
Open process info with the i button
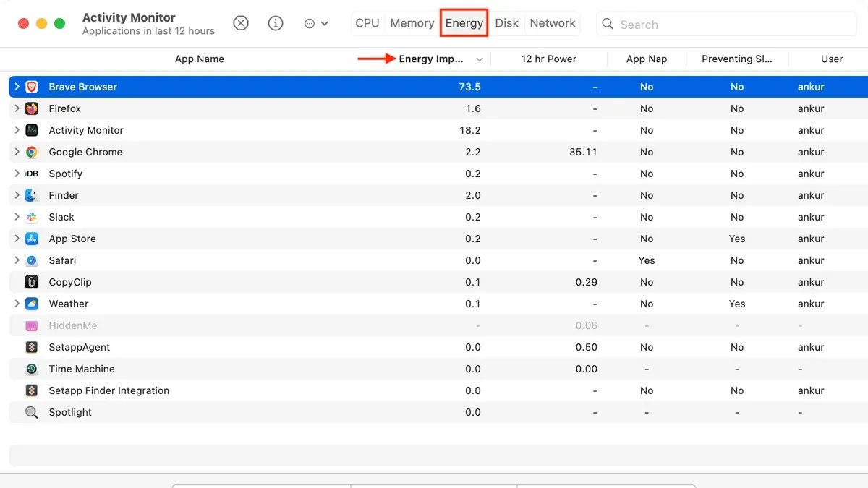point(276,23)
